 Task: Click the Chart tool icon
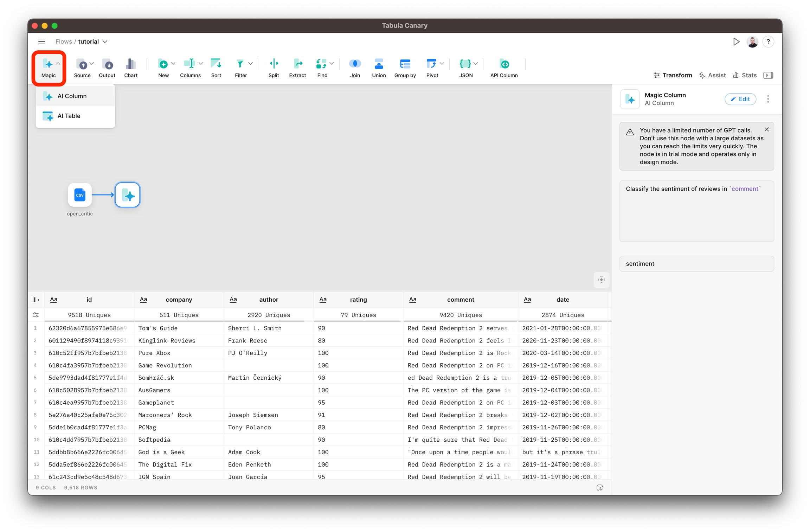coord(130,64)
